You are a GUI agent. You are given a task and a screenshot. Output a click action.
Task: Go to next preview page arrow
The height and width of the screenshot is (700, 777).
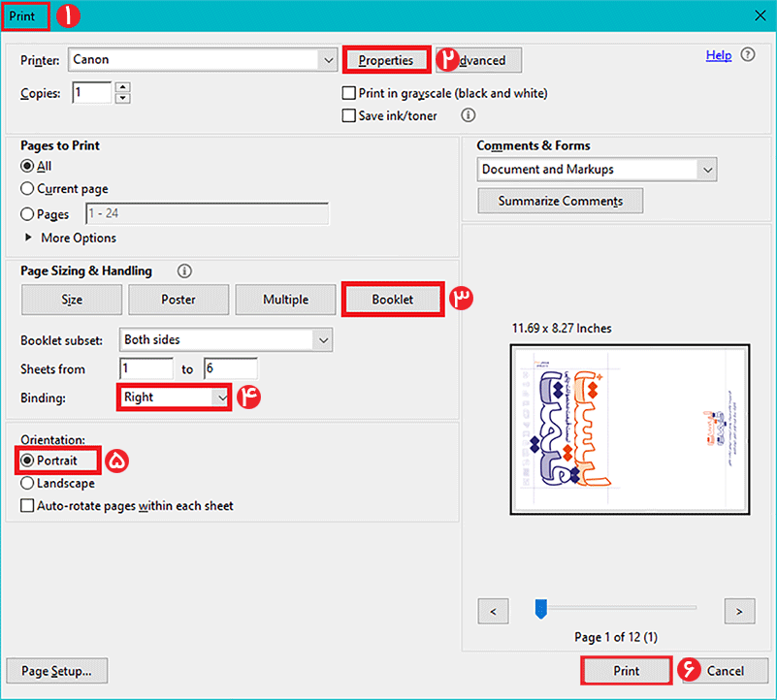740,611
